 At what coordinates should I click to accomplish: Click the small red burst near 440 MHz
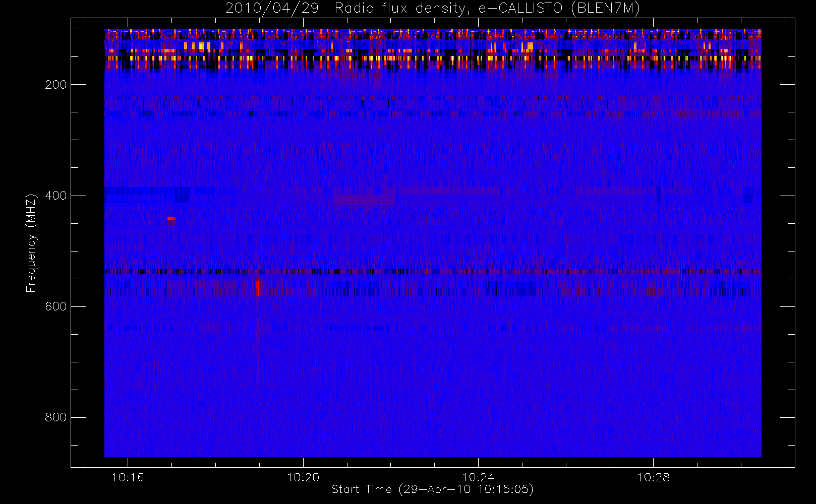(171, 219)
